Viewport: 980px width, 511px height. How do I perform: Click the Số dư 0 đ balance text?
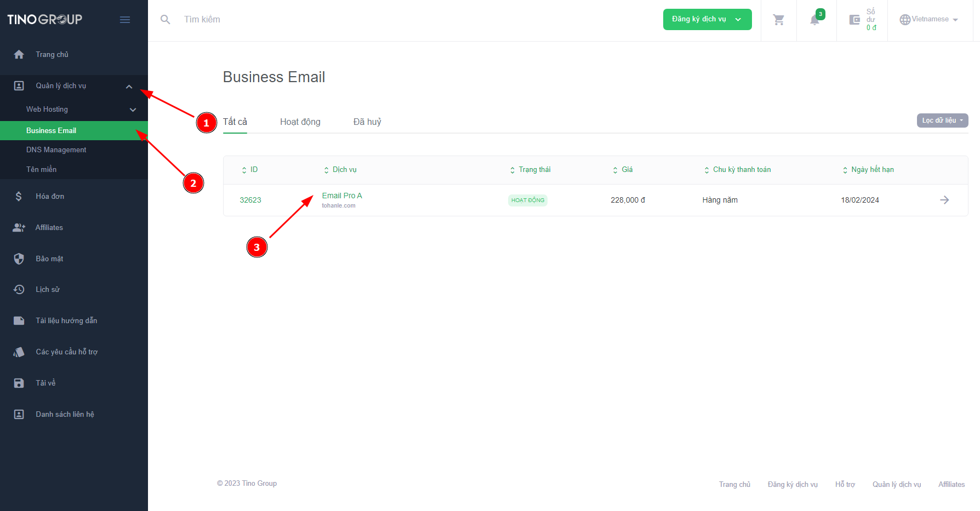[x=871, y=20]
